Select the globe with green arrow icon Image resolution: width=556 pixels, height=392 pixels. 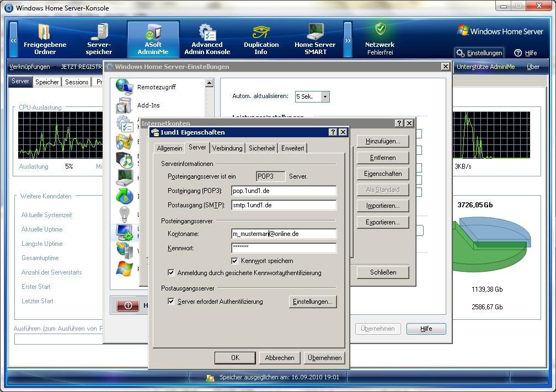125,196
